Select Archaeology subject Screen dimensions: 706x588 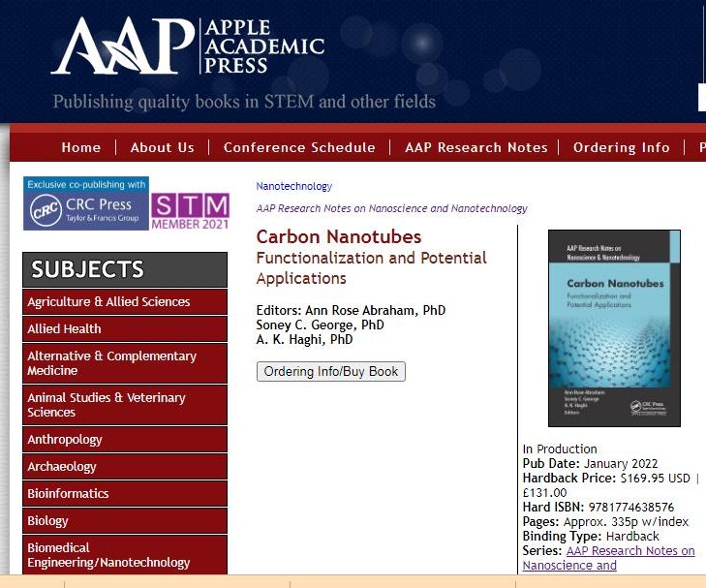(x=125, y=467)
